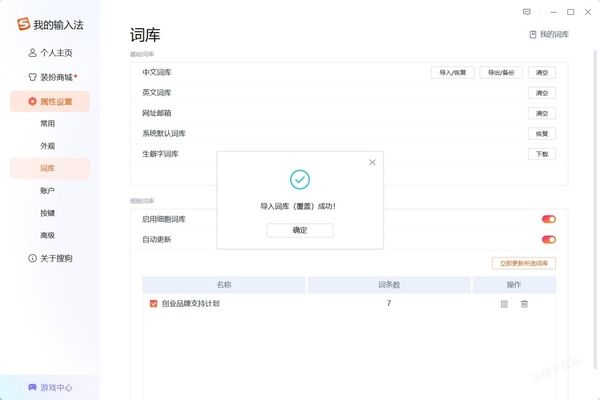Image resolution: width=600 pixels, height=400 pixels.
Task: Go to 高级 settings tab
Action: coord(48,235)
